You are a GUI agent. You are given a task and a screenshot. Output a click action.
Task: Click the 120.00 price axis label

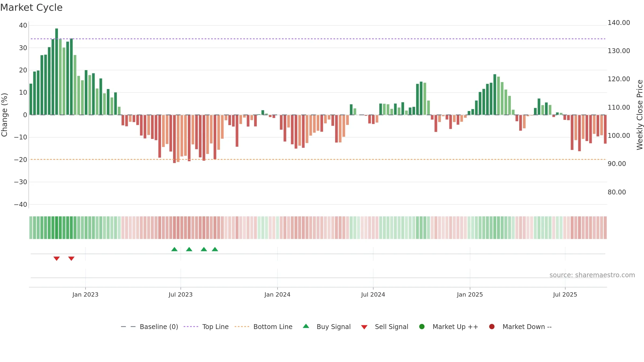click(x=619, y=79)
